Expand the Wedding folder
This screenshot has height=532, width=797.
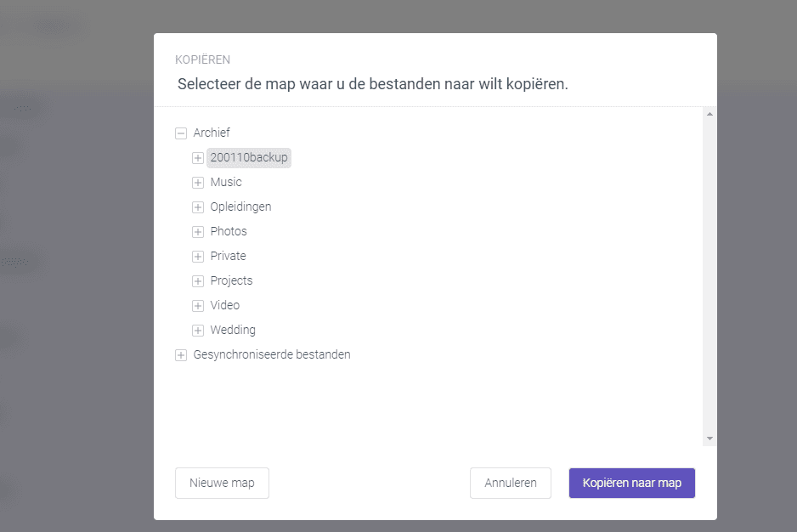click(197, 330)
